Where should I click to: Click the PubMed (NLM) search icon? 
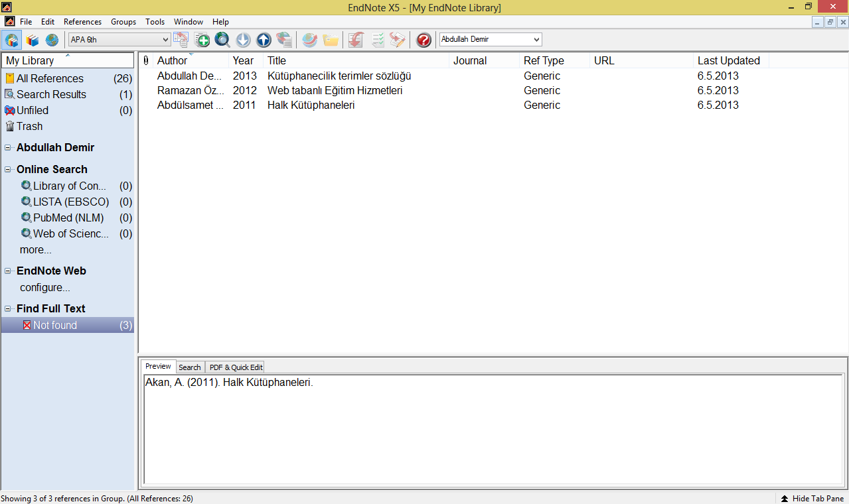[x=27, y=218]
